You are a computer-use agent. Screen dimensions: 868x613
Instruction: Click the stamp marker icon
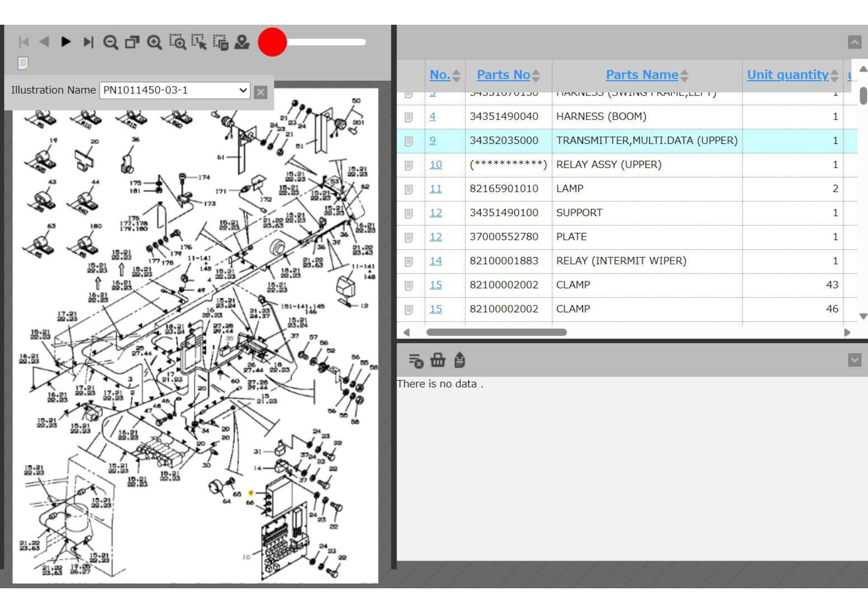click(x=242, y=42)
